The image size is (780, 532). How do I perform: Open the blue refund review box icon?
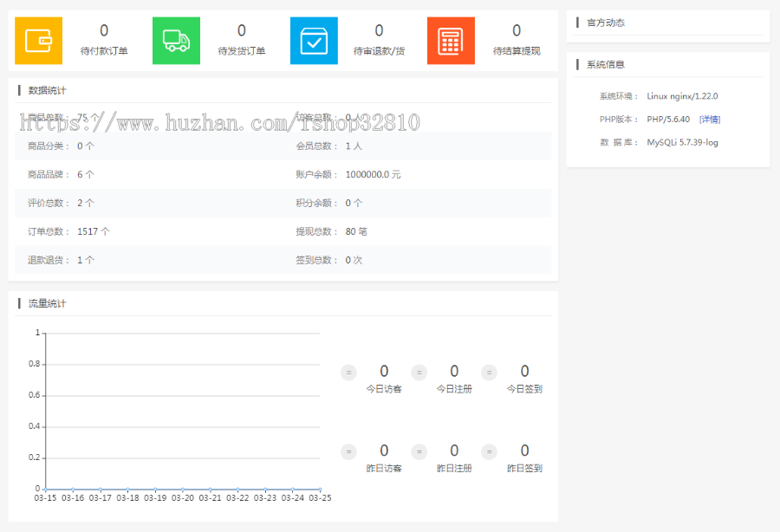[x=314, y=41]
